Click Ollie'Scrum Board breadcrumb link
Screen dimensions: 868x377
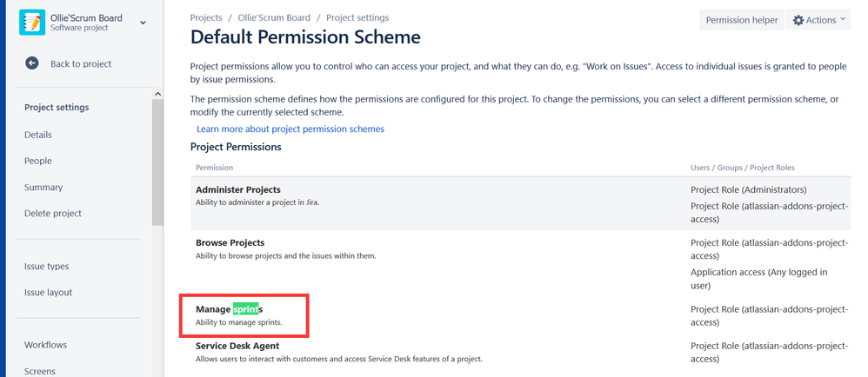coord(274,17)
